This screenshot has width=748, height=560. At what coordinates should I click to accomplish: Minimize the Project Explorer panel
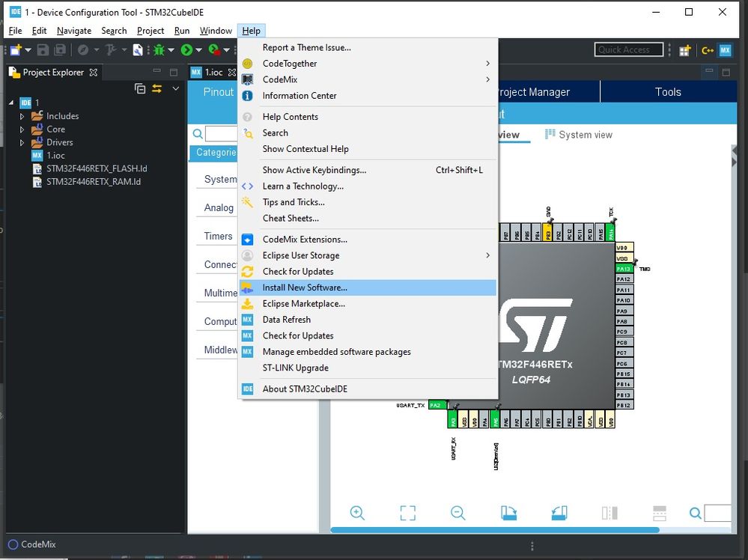click(156, 71)
